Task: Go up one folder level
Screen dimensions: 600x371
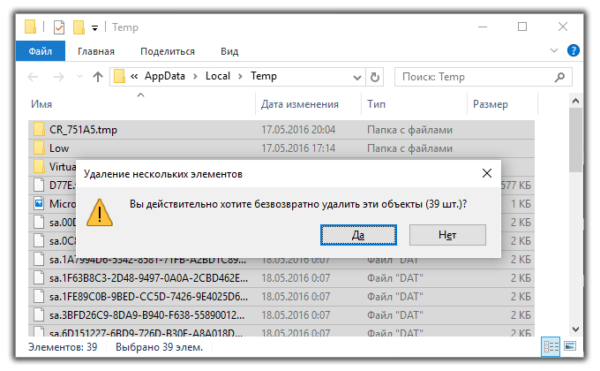Action: pyautogui.click(x=98, y=77)
